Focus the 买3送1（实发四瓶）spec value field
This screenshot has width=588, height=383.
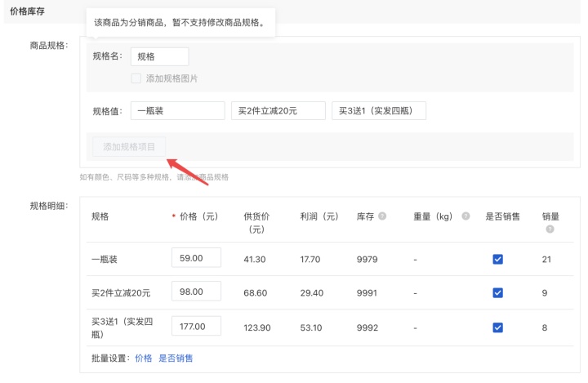point(378,111)
